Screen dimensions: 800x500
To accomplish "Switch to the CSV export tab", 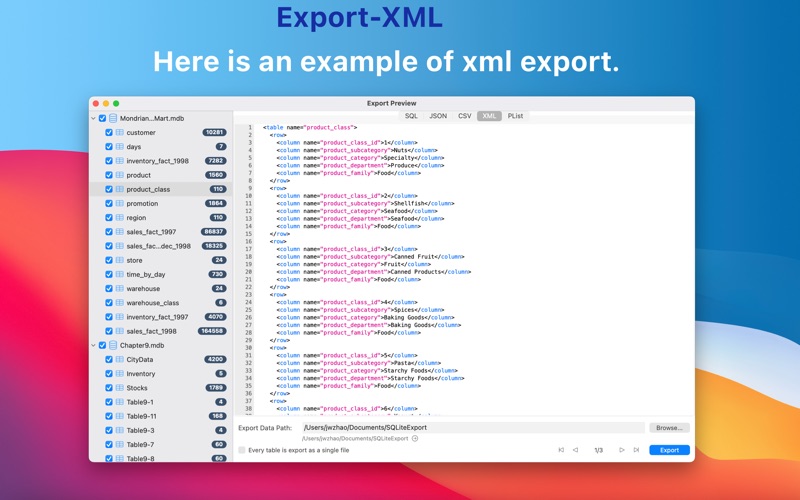I will 464,116.
